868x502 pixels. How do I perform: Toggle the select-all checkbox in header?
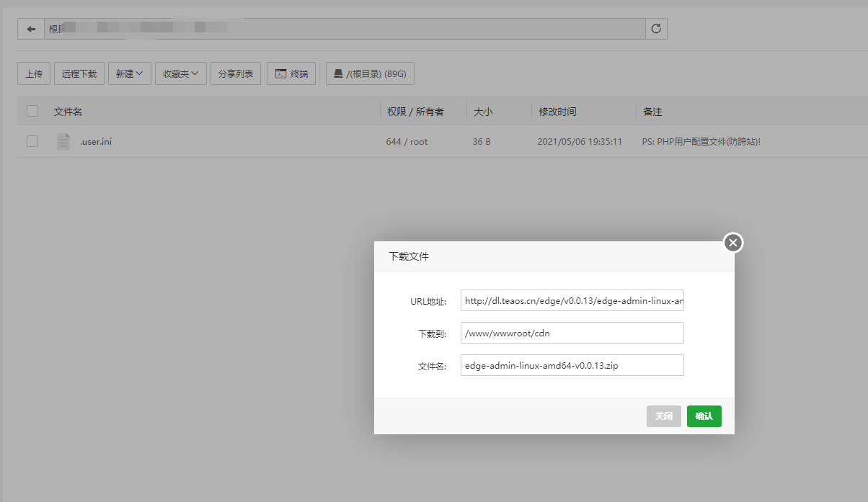(32, 111)
